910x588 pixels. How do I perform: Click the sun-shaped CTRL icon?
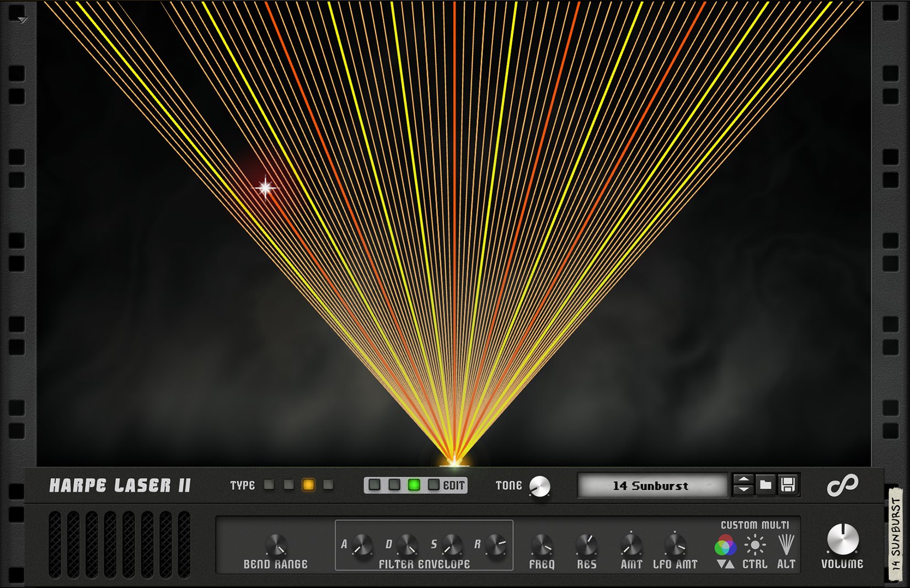[x=755, y=544]
